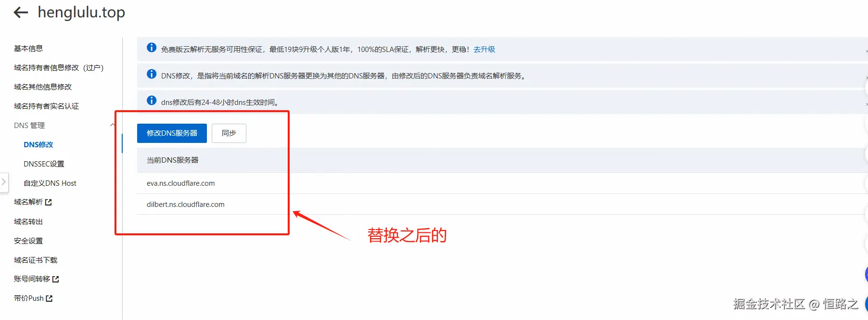Open 安全设置 in the sidebar

[x=28, y=241]
